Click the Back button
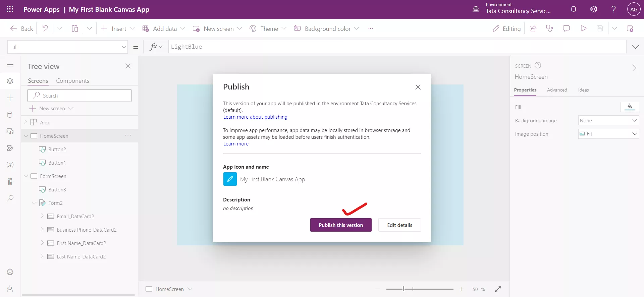The width and height of the screenshot is (644, 297). click(21, 28)
